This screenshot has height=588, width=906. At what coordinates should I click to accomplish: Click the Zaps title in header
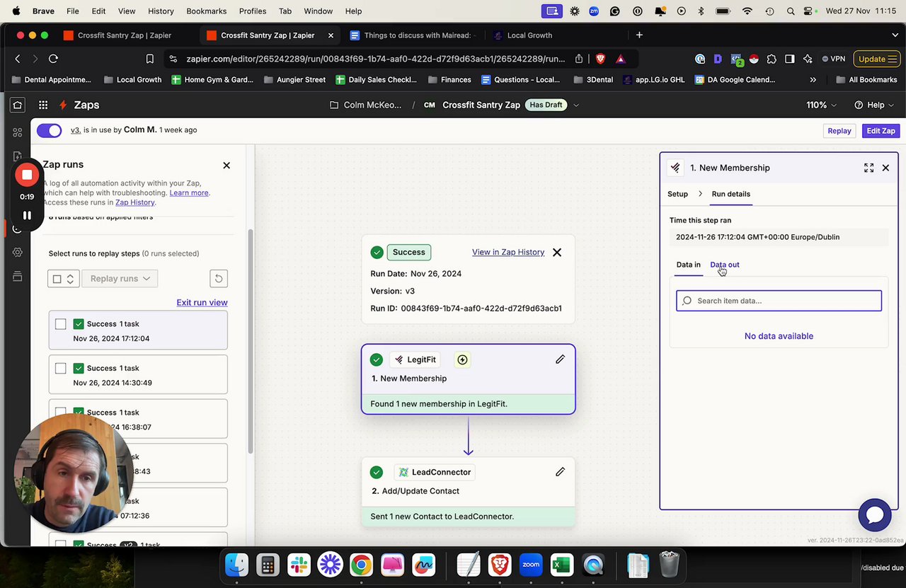[86, 105]
